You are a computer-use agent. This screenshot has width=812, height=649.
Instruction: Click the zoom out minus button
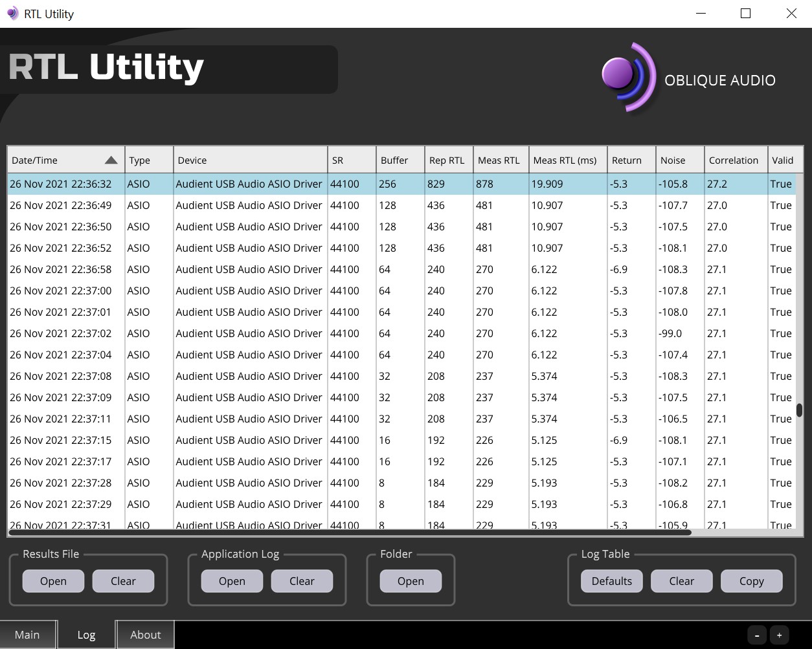pos(757,635)
